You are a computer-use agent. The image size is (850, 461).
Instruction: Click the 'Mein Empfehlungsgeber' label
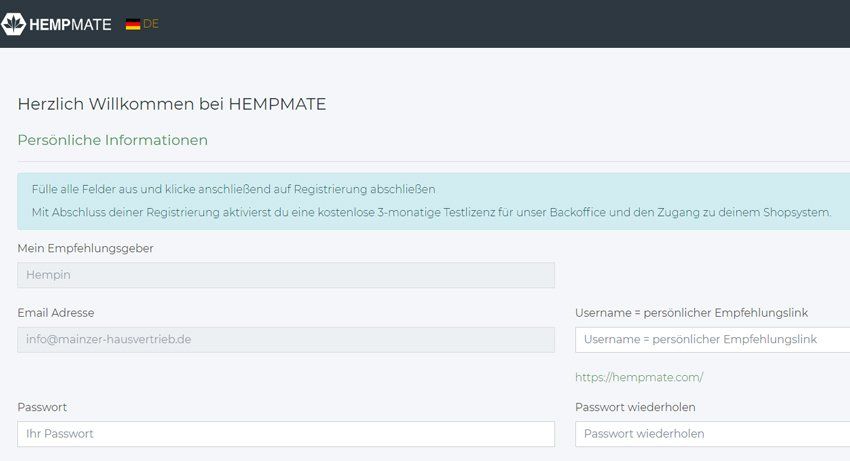click(x=85, y=248)
